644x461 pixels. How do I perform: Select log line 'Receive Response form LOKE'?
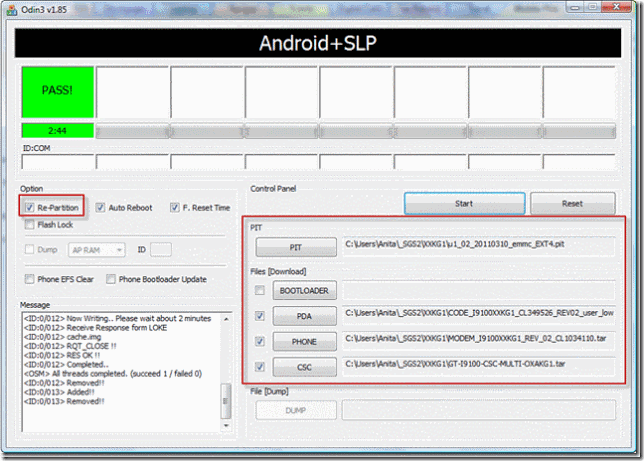(x=95, y=327)
